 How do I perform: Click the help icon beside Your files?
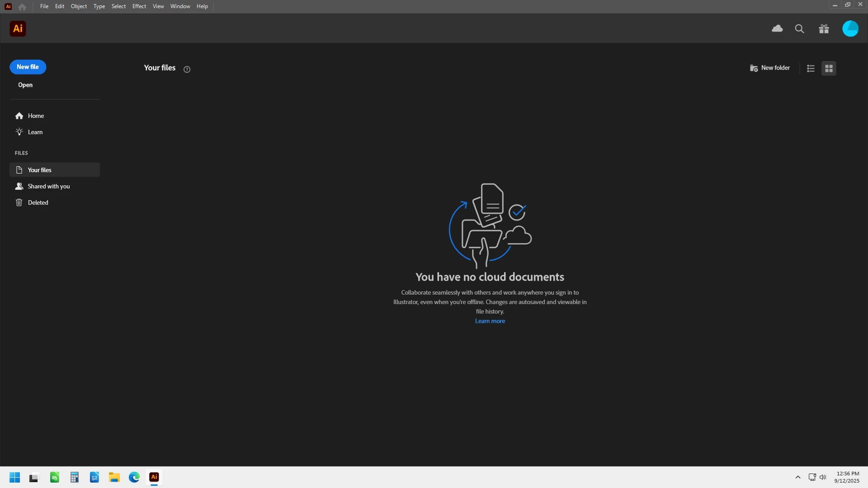(x=187, y=69)
